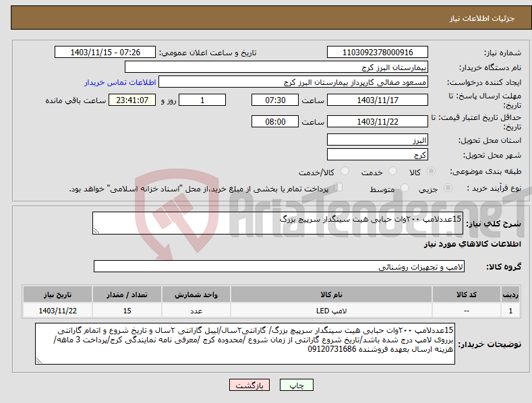Click the request creator field مسعود صفائی
This screenshot has height=403, width=532.
coord(293,82)
